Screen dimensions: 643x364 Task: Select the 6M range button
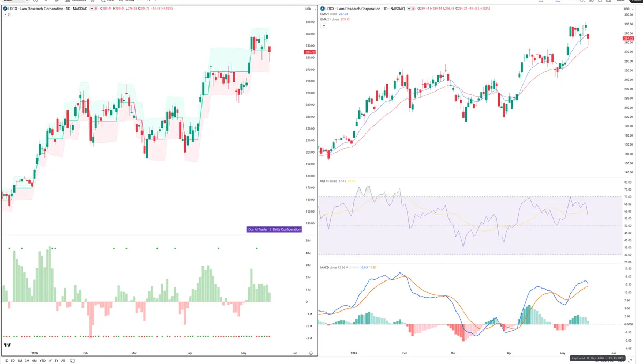[34, 361]
